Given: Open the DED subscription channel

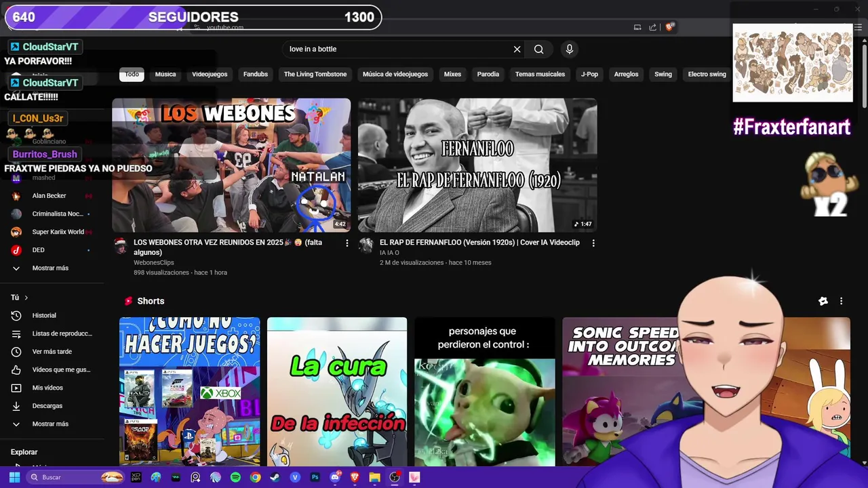Looking at the screenshot, I should click(x=52, y=250).
